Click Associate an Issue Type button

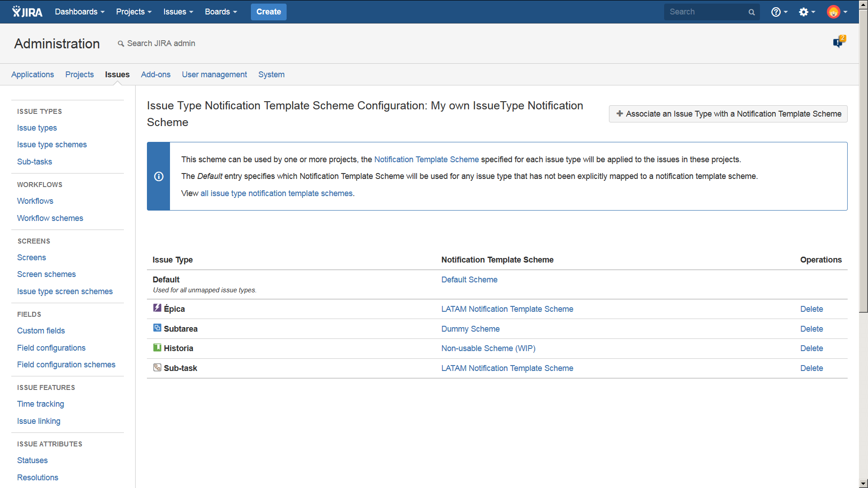728,114
